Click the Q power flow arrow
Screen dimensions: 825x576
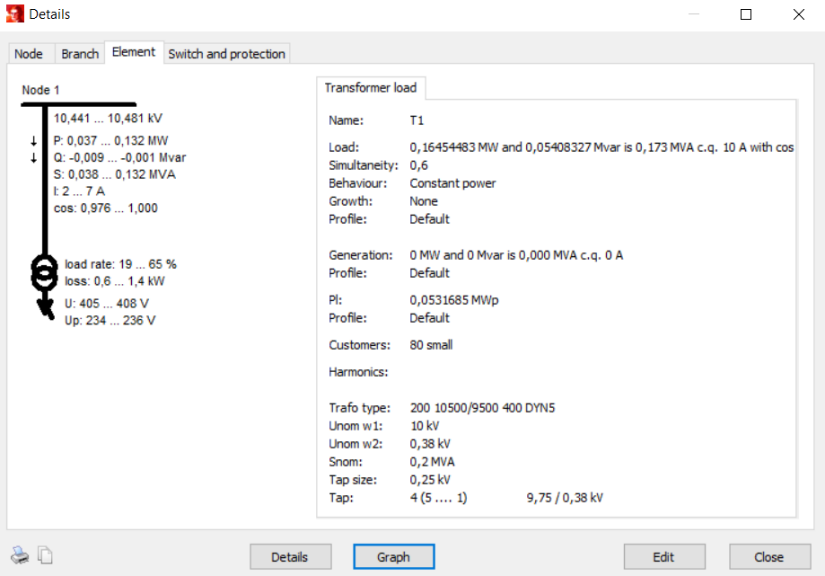click(33, 157)
